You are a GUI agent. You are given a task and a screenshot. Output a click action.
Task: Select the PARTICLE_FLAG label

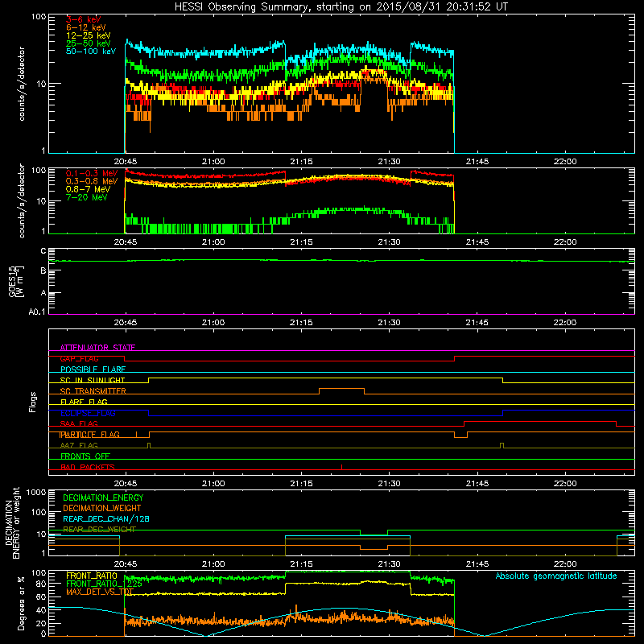(x=89, y=434)
